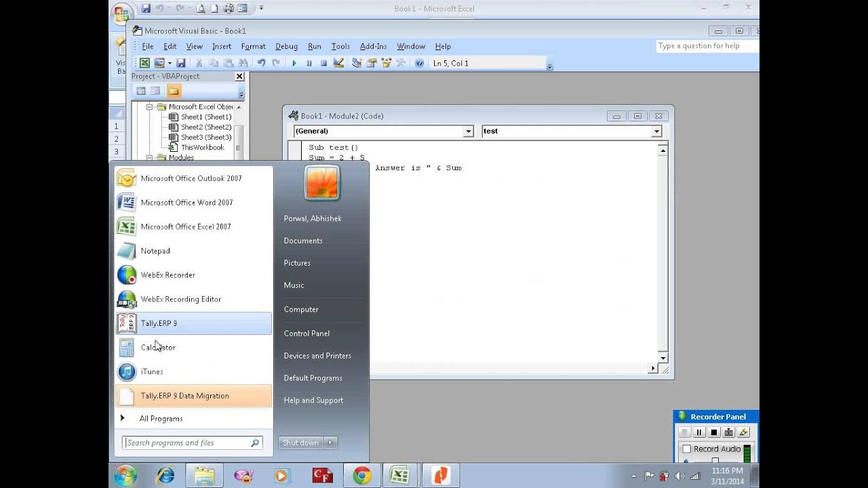The width and height of the screenshot is (868, 488).
Task: Open the Tools menu
Action: click(x=340, y=46)
